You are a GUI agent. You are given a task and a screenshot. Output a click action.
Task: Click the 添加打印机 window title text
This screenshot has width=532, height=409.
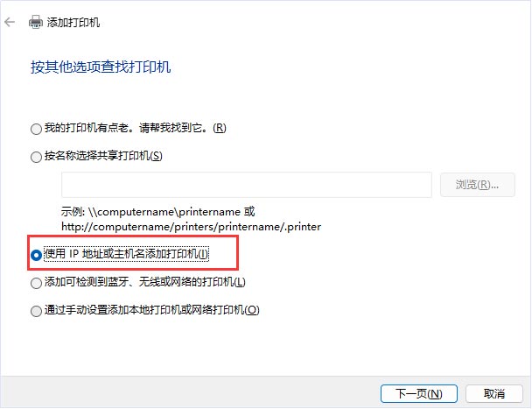pos(73,23)
